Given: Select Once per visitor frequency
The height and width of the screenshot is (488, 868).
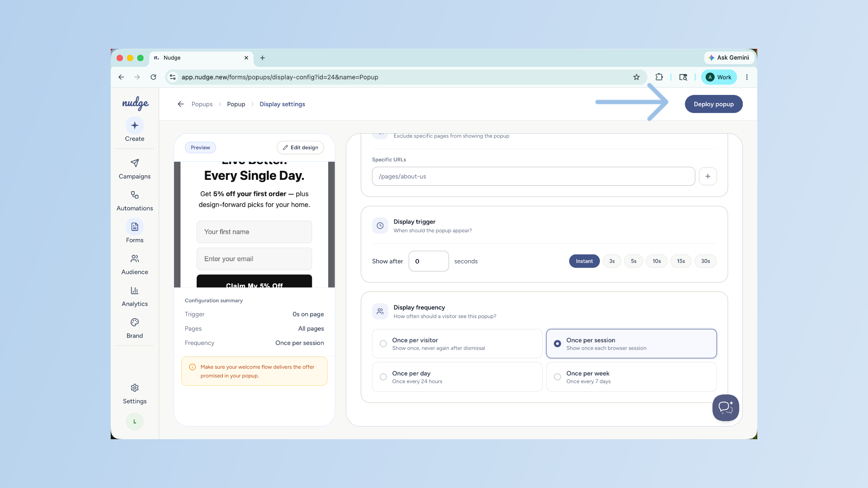Looking at the screenshot, I should click(457, 344).
